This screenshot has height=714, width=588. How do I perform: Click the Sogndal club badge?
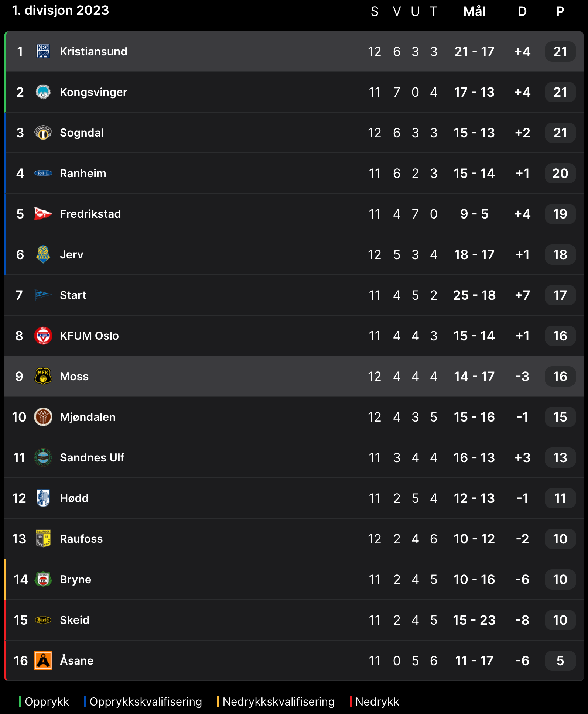tap(43, 133)
